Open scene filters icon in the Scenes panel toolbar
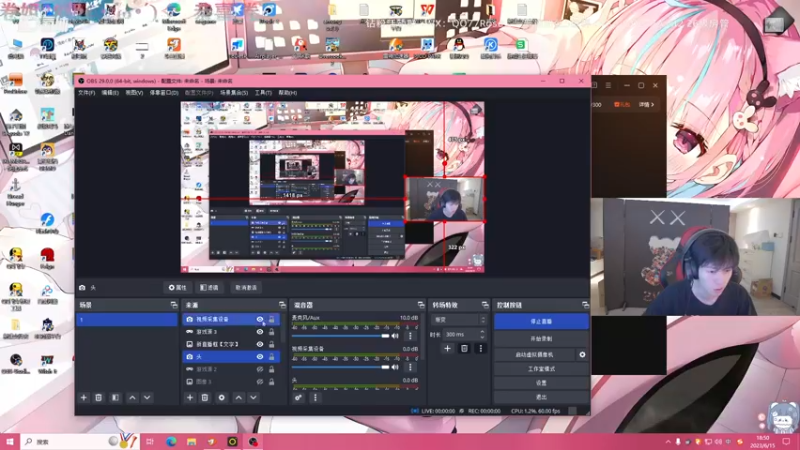Viewport: 800px width, 450px height. 115,397
